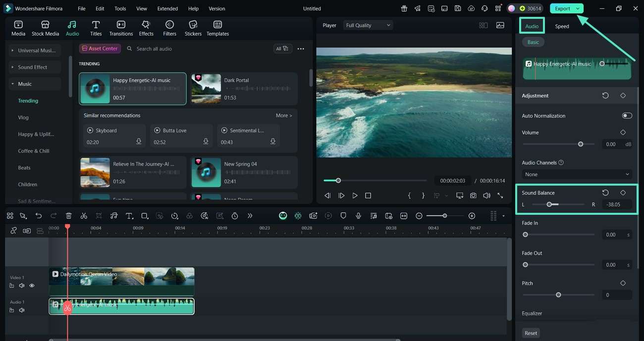Split clip with the scissors tool

click(84, 216)
